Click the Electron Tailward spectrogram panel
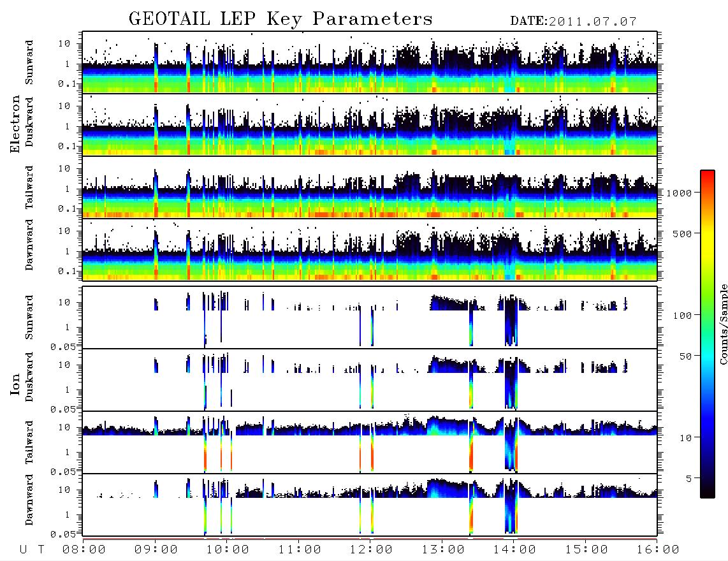The height and width of the screenshot is (561, 728). pyautogui.click(x=370, y=187)
